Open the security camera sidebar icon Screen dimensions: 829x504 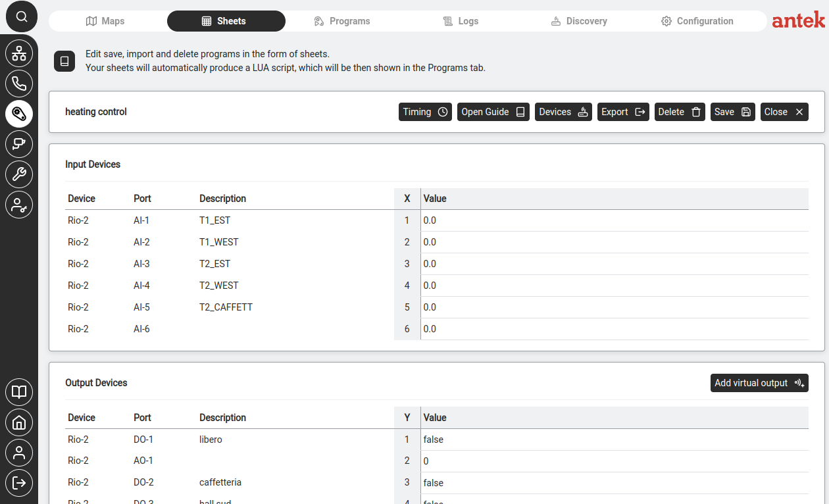click(x=19, y=144)
